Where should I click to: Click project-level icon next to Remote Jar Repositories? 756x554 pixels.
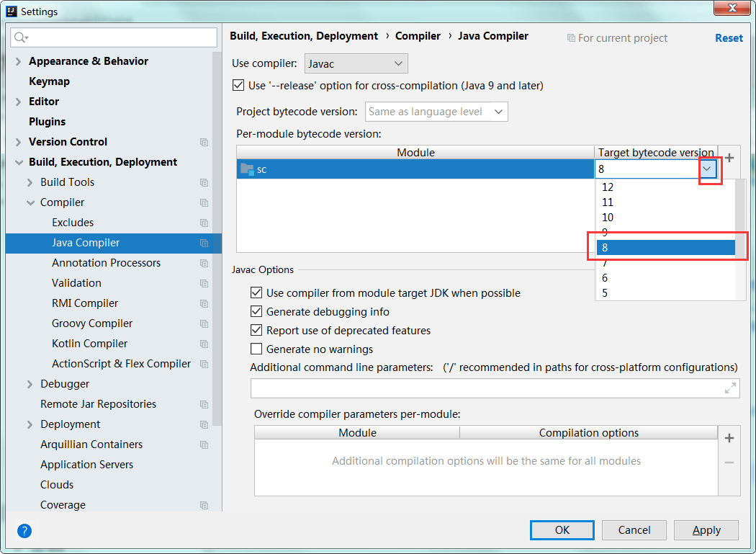click(x=204, y=404)
